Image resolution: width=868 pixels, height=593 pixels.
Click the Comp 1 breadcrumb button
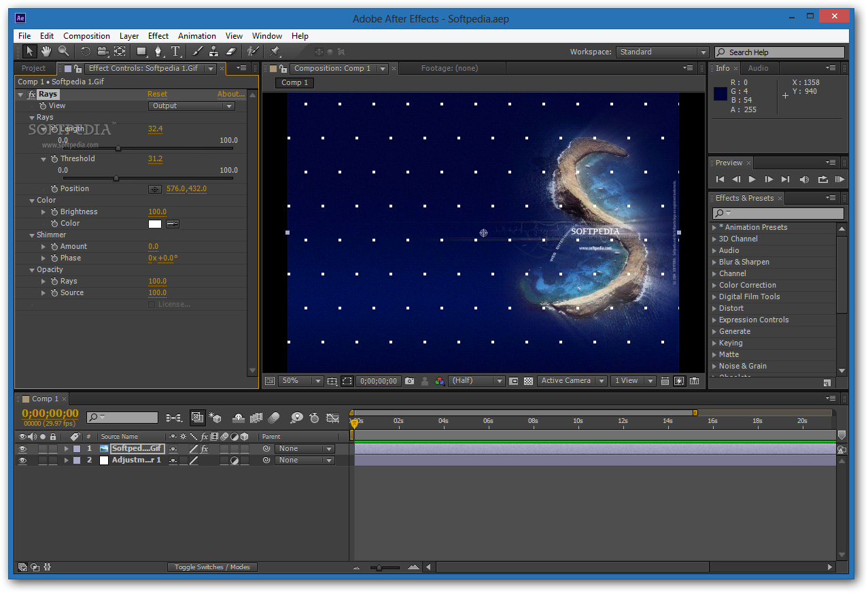pyautogui.click(x=295, y=83)
